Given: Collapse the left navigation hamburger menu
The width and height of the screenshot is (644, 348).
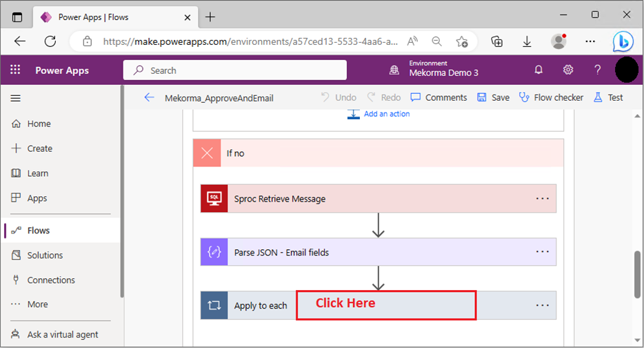Looking at the screenshot, I should (x=16, y=98).
